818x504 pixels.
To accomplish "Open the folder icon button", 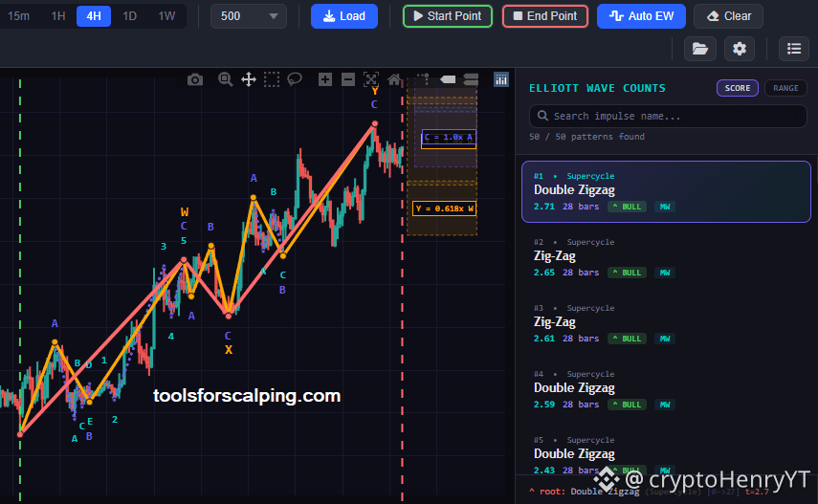I will [700, 49].
